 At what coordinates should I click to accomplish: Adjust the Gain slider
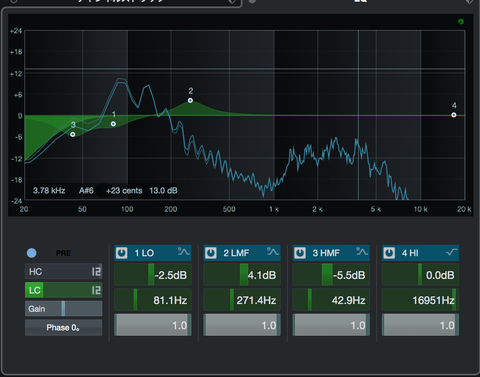coord(63,309)
